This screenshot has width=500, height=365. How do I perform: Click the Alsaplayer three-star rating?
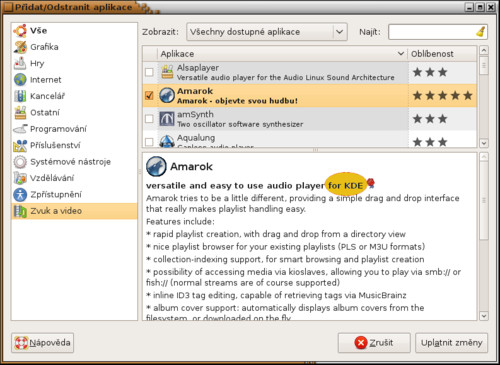(x=430, y=72)
